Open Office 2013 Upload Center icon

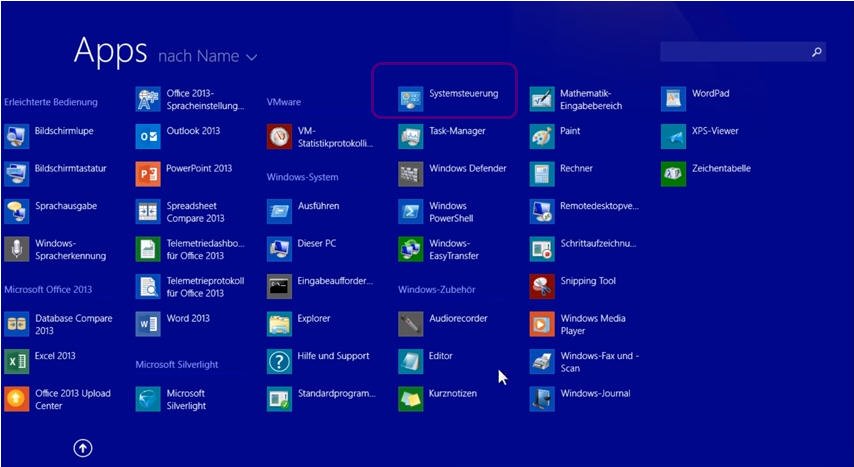tap(16, 399)
